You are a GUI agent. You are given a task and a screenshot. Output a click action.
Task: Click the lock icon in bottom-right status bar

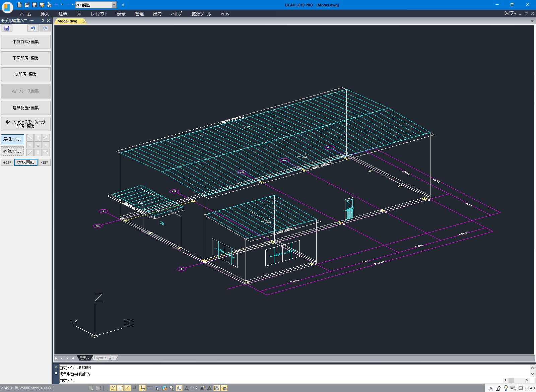click(x=498, y=388)
